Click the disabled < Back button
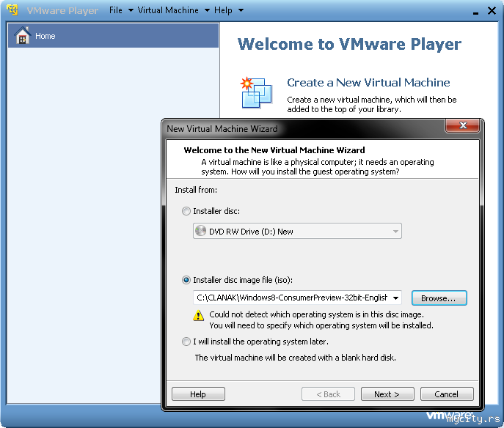 [328, 394]
